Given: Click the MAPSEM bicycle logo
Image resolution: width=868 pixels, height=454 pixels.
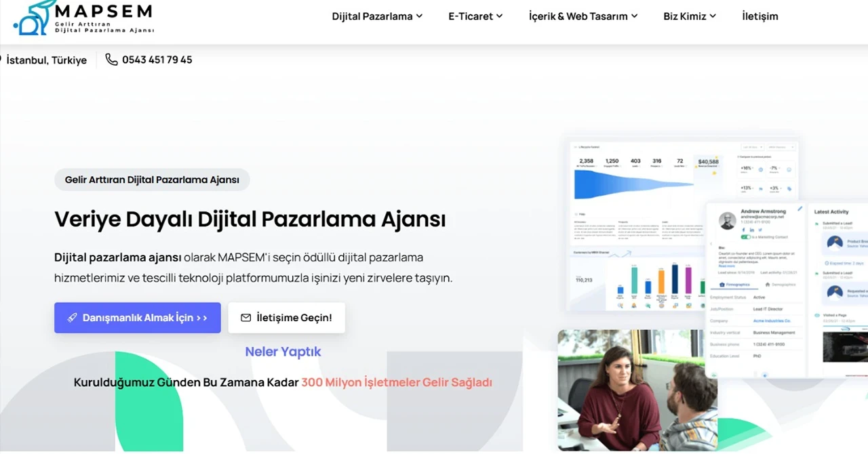Looking at the screenshot, I should coord(31,20).
